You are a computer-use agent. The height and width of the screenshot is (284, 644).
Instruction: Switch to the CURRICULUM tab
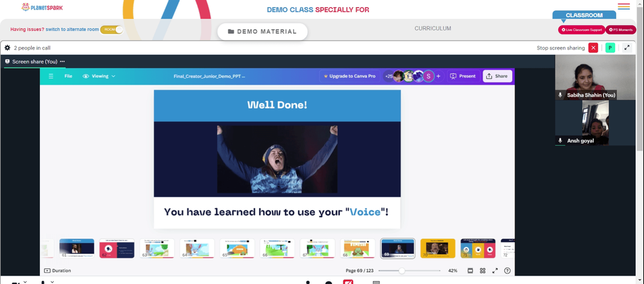coord(433,28)
